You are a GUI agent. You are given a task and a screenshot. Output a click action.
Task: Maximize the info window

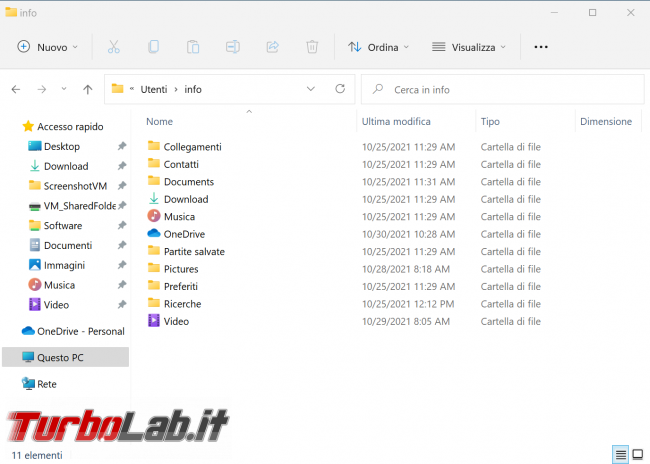(592, 12)
